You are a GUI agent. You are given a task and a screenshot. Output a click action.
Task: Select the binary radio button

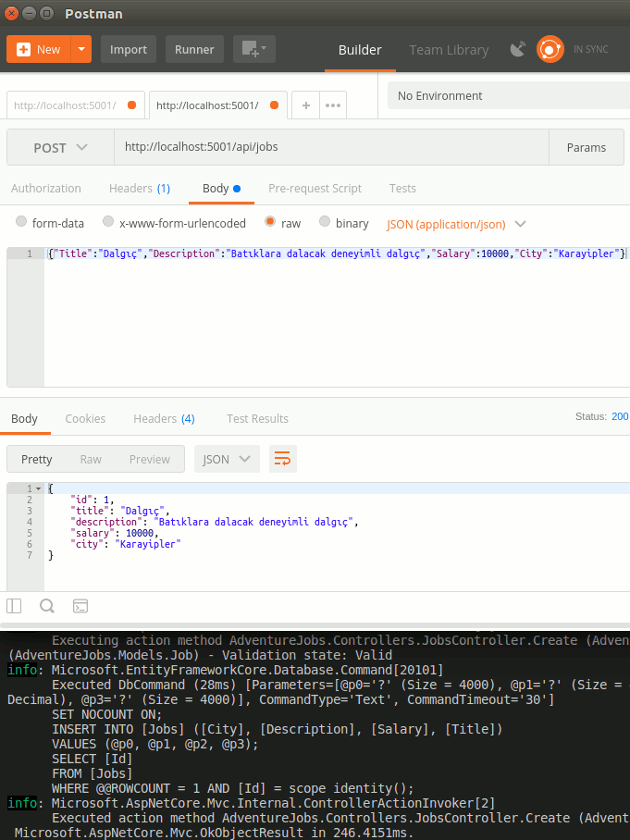coord(324,221)
